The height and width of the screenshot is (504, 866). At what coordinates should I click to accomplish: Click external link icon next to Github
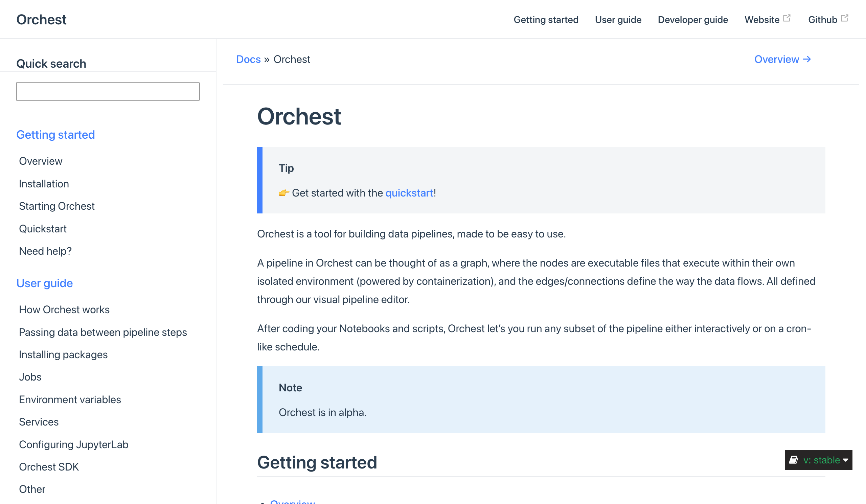click(844, 18)
